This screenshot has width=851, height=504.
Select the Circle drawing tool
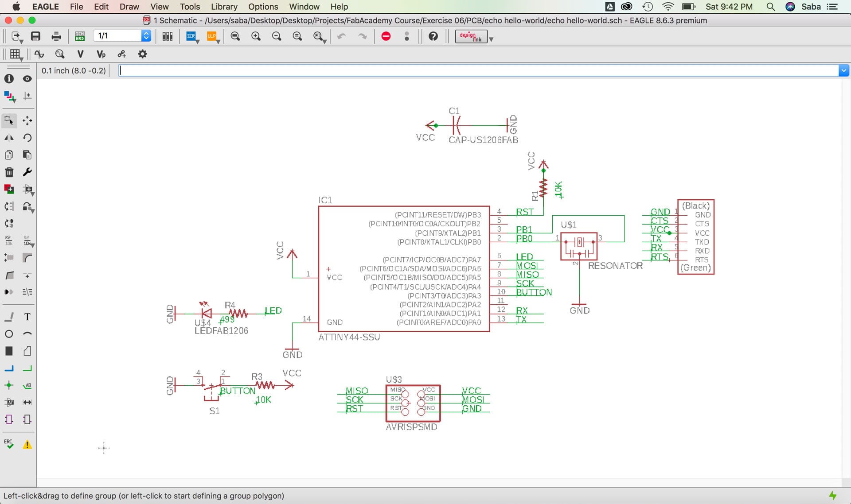(x=9, y=334)
